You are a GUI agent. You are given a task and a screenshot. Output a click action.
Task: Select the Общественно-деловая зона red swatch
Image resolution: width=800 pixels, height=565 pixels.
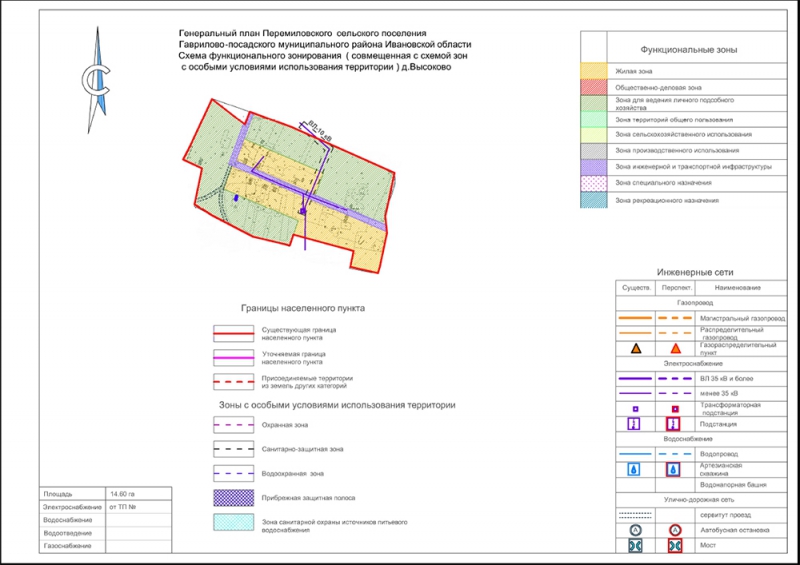coord(594,87)
